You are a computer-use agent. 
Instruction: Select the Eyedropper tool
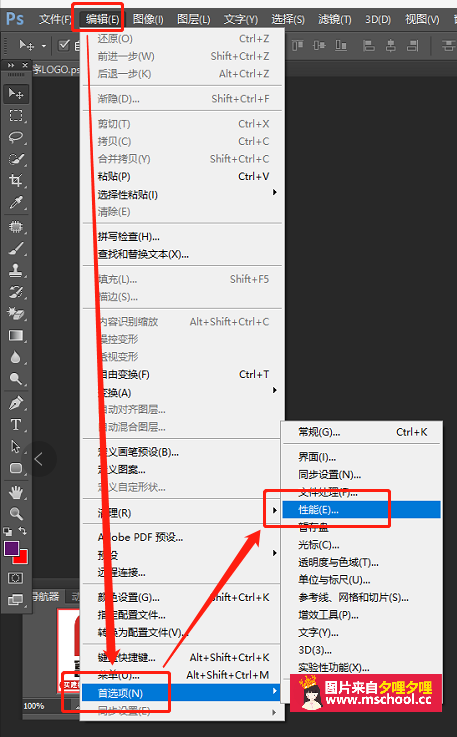[x=16, y=203]
